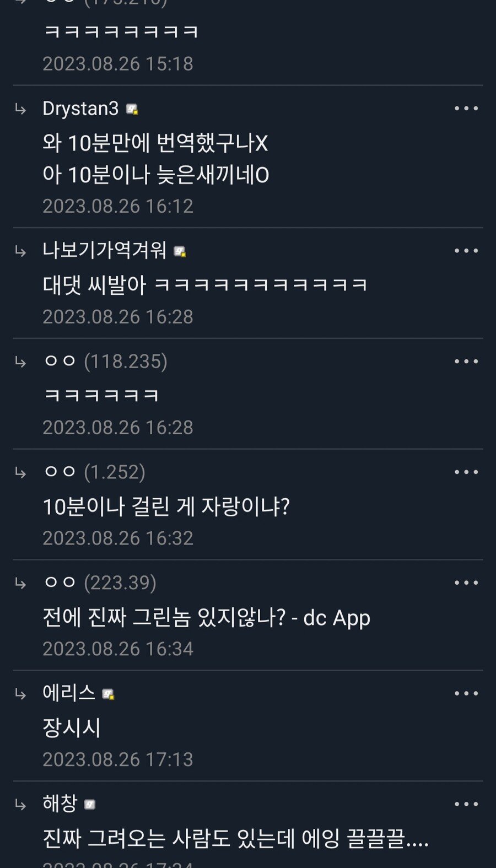Screen dimensions: 496x868
Task: Open 해창's user profile name
Action: tap(60, 804)
